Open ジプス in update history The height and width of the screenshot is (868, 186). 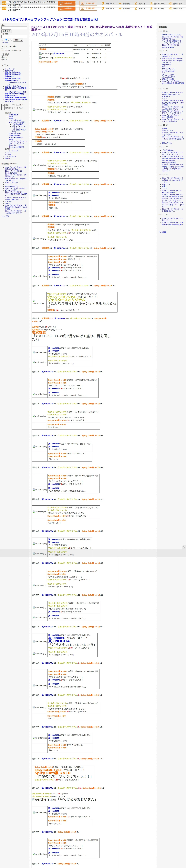coord(164,188)
